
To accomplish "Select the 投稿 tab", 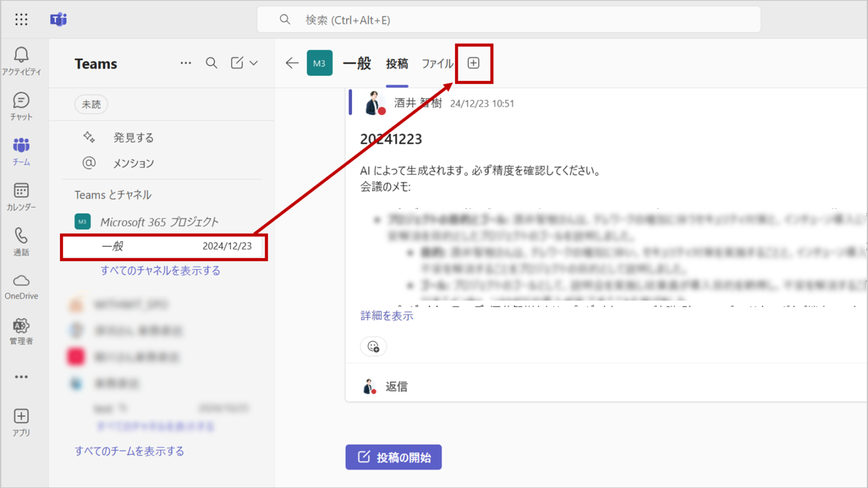I will (x=397, y=64).
